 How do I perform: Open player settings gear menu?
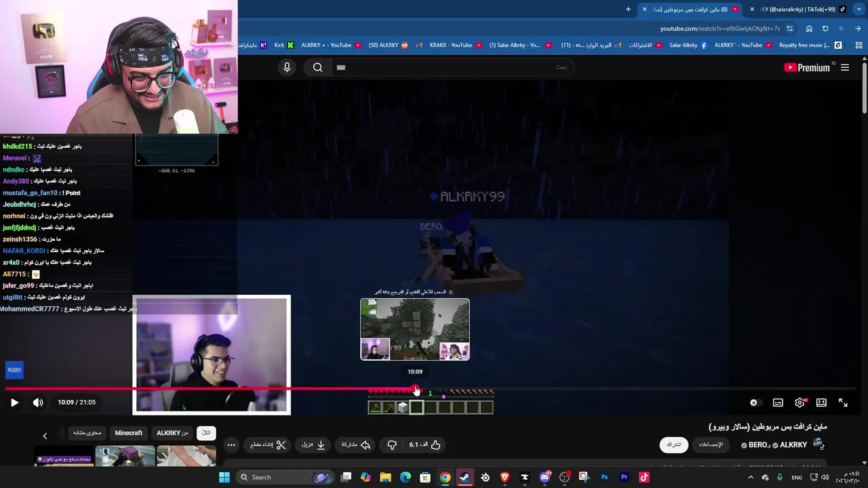[x=800, y=403]
